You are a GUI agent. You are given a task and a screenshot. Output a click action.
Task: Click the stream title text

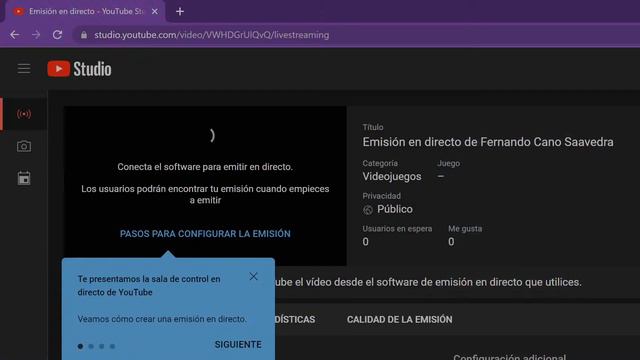pos(488,142)
